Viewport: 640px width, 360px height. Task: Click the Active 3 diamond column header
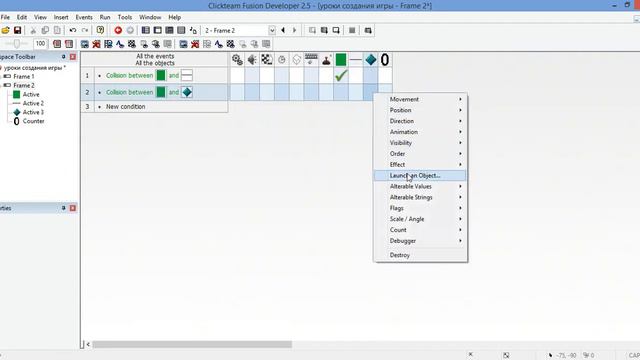coord(371,60)
